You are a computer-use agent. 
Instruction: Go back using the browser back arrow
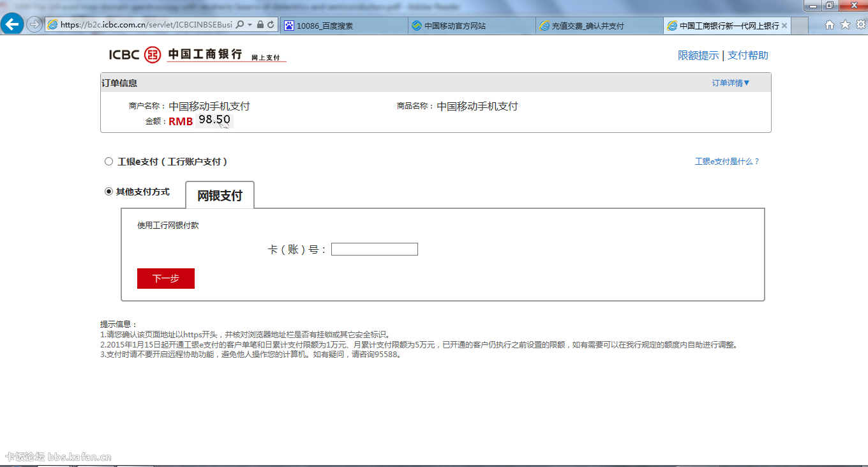click(12, 25)
